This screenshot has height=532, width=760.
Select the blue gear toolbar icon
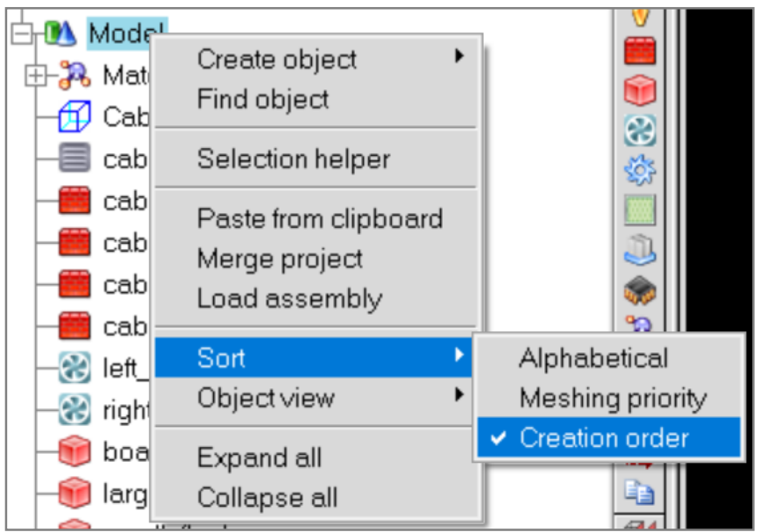pyautogui.click(x=640, y=170)
